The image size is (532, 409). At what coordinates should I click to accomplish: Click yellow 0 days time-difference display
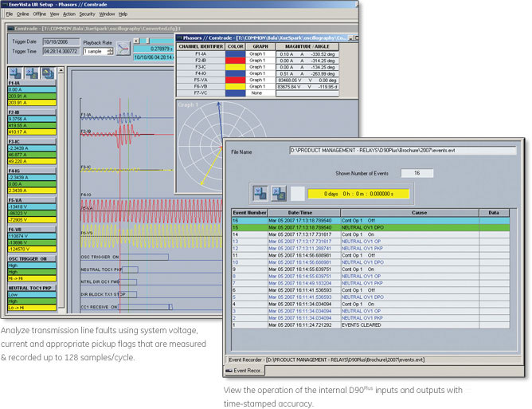(x=358, y=194)
